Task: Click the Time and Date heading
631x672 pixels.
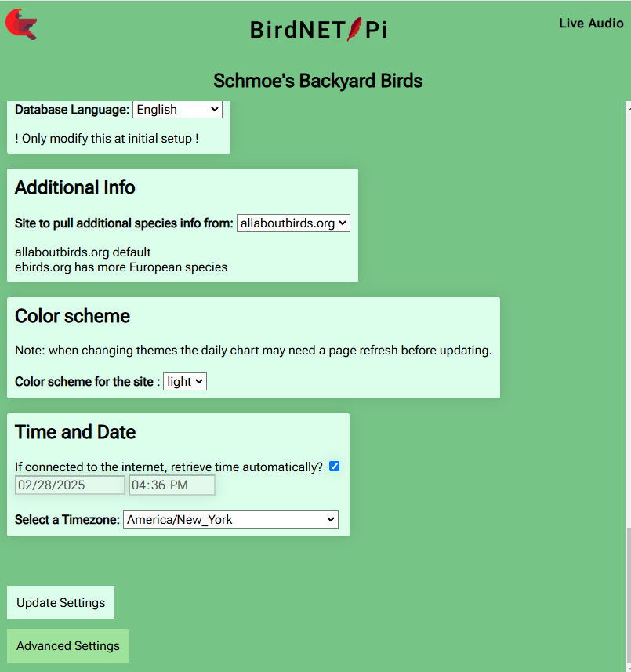Action: (x=75, y=432)
